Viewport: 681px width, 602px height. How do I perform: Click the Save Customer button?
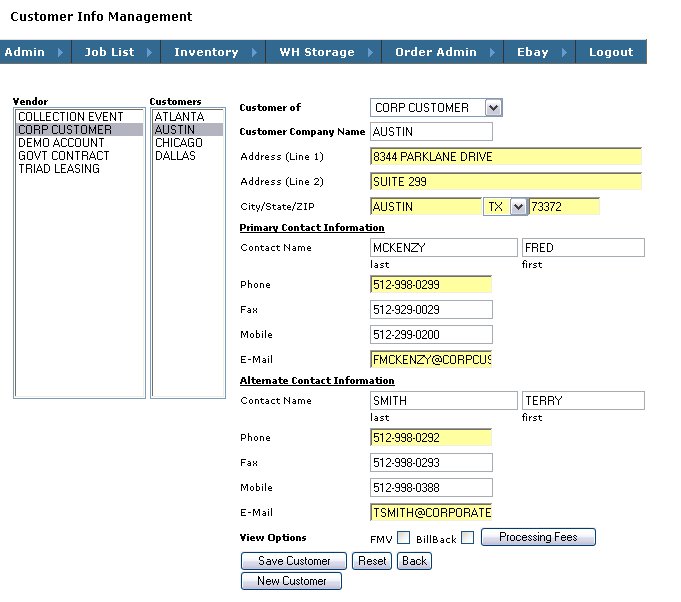pyautogui.click(x=294, y=561)
